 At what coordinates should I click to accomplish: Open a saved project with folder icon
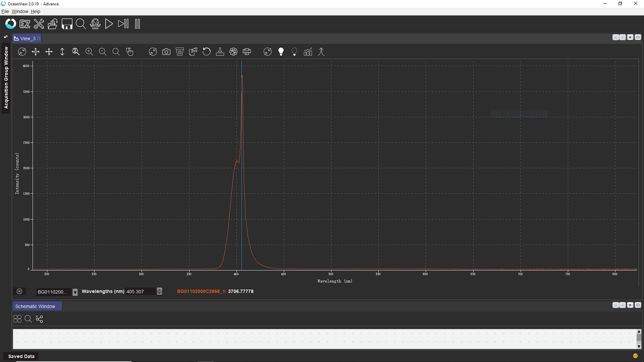pyautogui.click(x=53, y=24)
